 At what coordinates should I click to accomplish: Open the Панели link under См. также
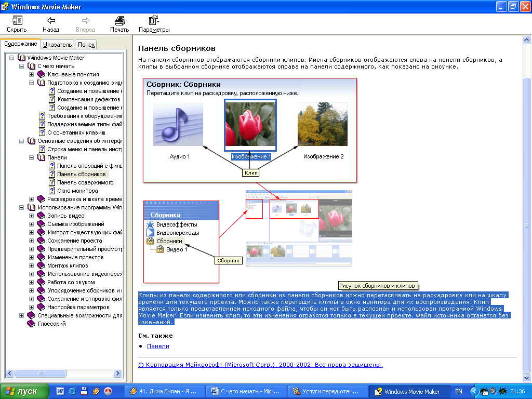tap(158, 346)
